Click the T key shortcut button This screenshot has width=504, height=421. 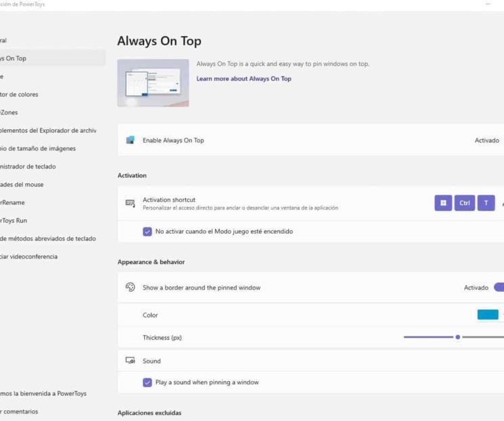(486, 203)
